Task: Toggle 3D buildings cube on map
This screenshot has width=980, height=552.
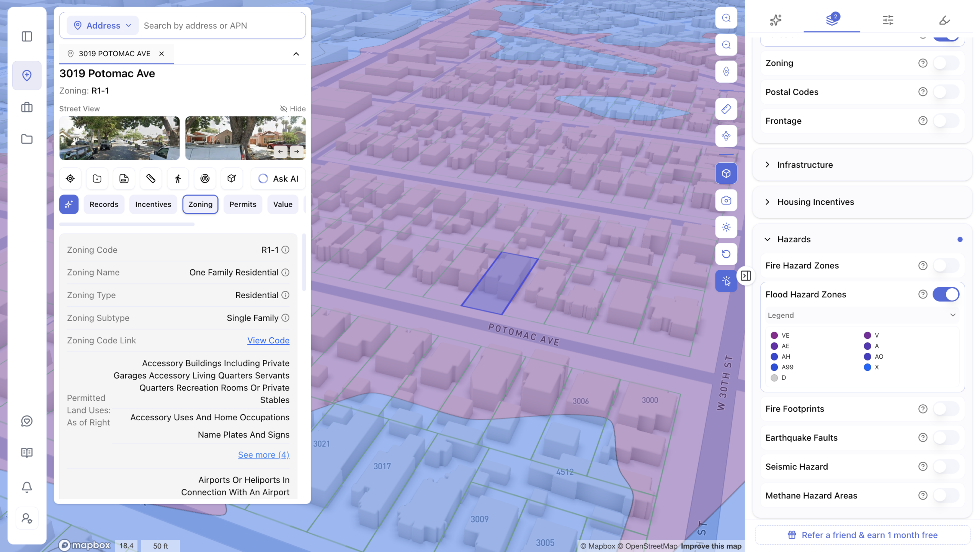Action: pyautogui.click(x=726, y=173)
